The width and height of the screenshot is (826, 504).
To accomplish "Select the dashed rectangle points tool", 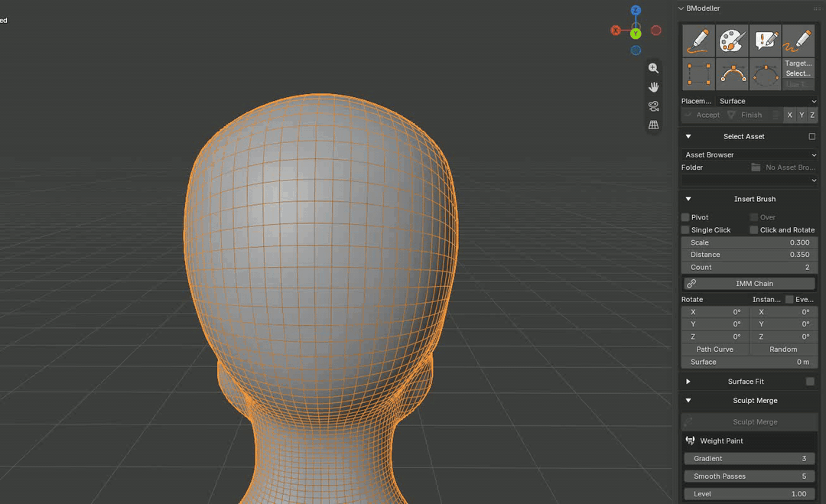I will click(698, 74).
